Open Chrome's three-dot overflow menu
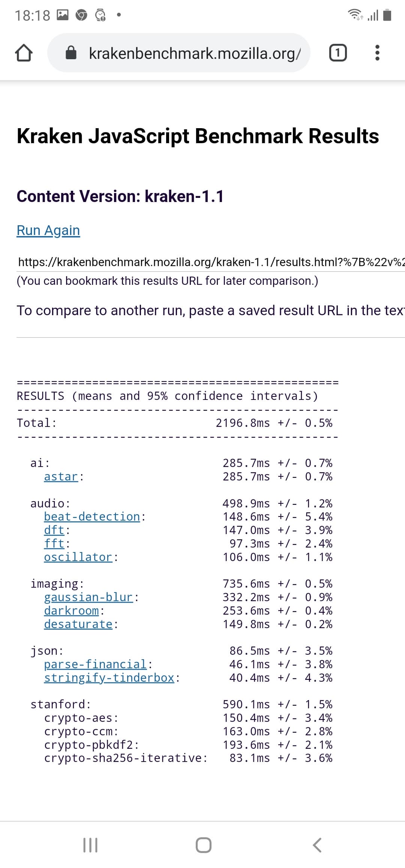This screenshot has height=868, width=405. coord(377,53)
